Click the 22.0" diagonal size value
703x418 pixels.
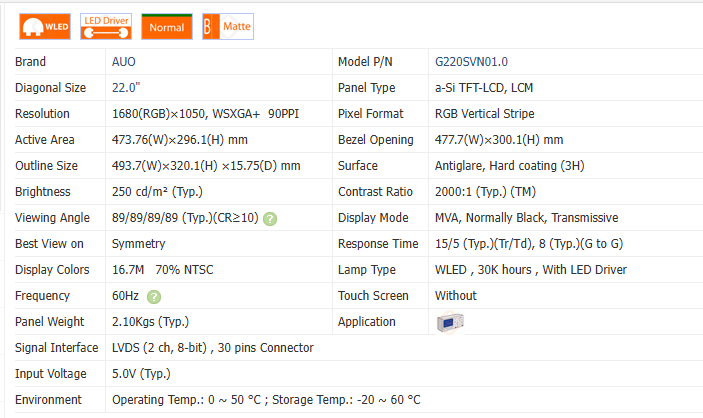pyautogui.click(x=127, y=88)
